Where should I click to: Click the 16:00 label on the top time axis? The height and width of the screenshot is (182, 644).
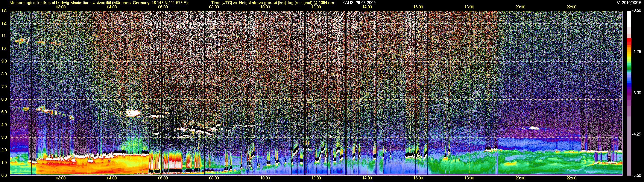[x=418, y=7]
